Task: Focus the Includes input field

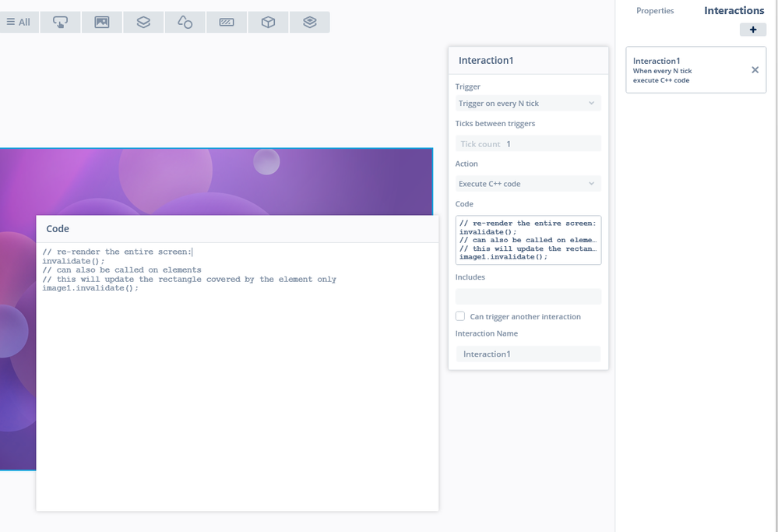Action: click(x=528, y=296)
